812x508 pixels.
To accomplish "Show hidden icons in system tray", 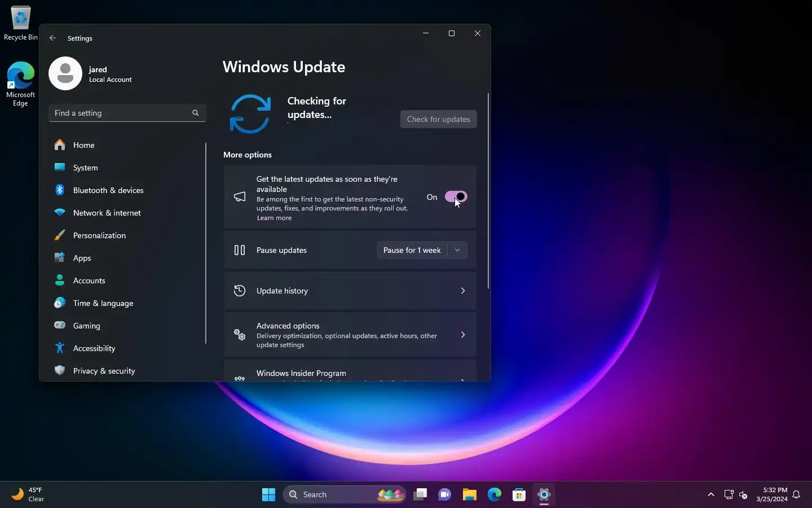I will pyautogui.click(x=711, y=494).
